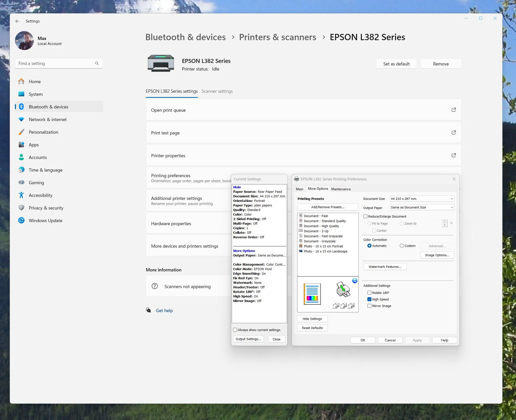Click Add/Remove Presets button
The height and width of the screenshot is (420, 516).
[328, 207]
